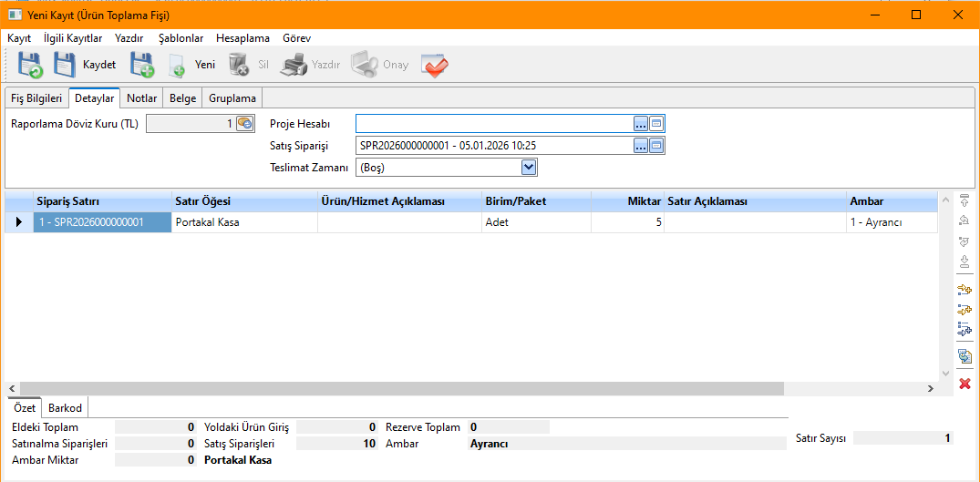Switch to the Fiş Bilgileri tab

pos(36,98)
